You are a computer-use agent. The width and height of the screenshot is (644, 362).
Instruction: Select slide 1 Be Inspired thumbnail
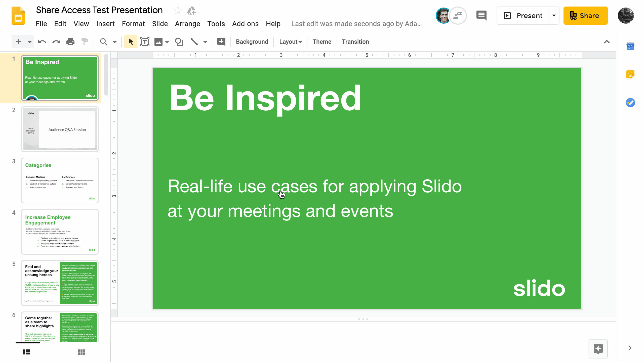[x=60, y=78]
